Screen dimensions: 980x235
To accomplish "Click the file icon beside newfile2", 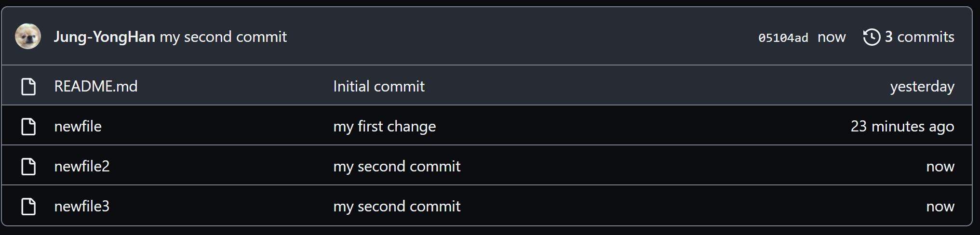I will (x=28, y=167).
